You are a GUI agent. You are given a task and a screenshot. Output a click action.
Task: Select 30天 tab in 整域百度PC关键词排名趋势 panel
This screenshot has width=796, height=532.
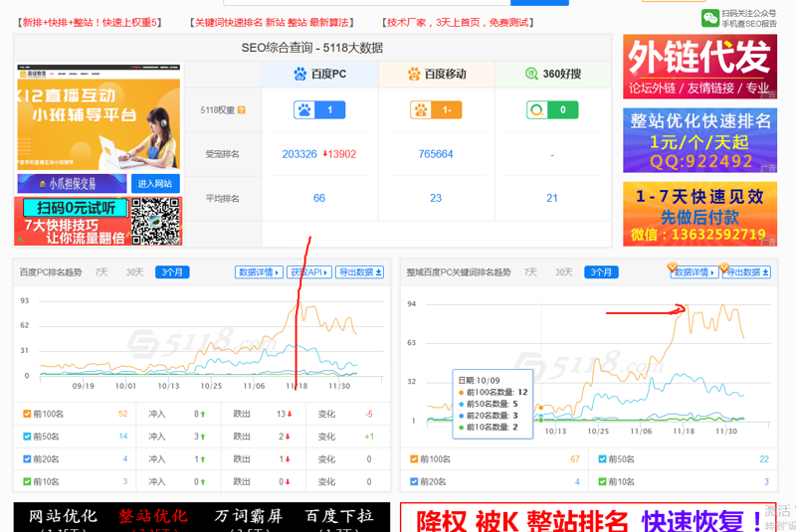(x=563, y=272)
